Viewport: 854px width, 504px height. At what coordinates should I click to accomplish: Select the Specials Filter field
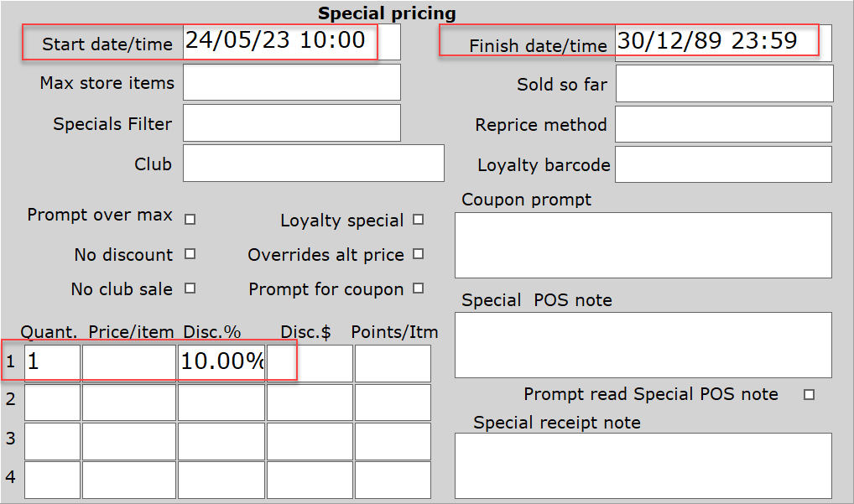[x=291, y=122]
